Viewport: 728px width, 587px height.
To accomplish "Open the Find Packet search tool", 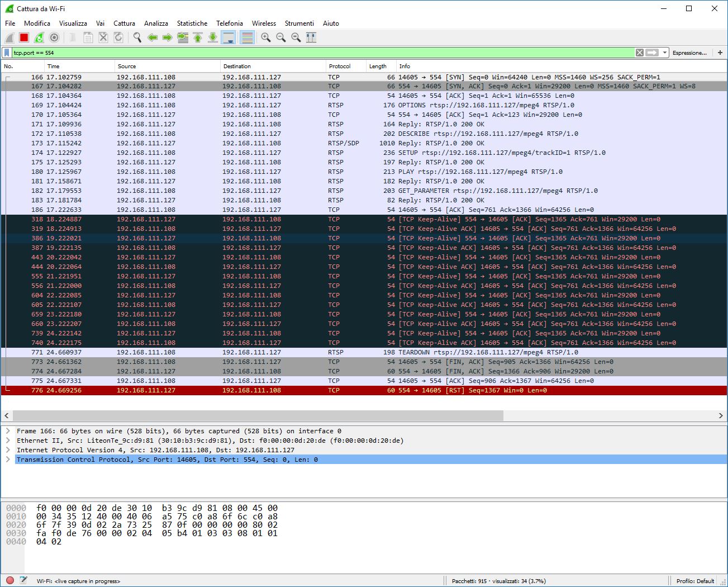I will pos(136,37).
